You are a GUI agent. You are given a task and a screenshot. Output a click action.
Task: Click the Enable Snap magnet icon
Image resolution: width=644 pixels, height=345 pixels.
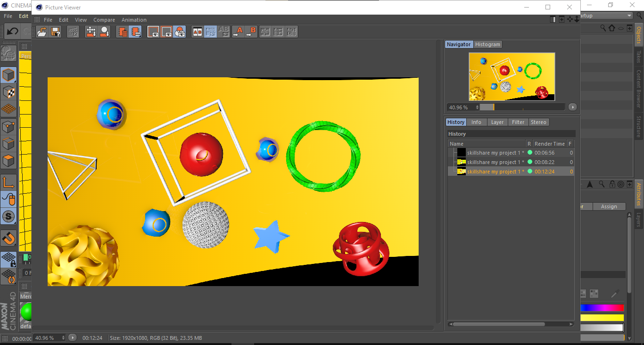[x=8, y=238]
